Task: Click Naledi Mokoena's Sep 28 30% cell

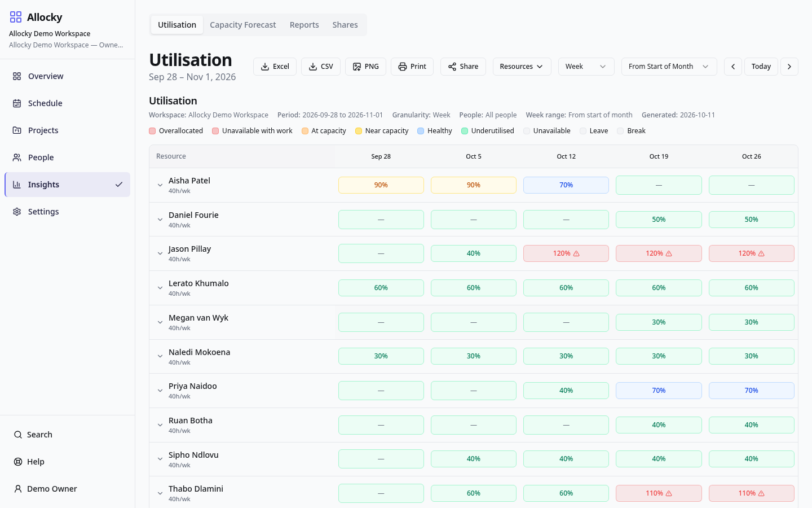Action: click(381, 356)
